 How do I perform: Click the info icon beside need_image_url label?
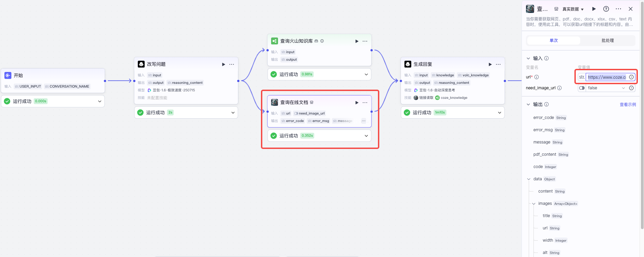click(559, 88)
